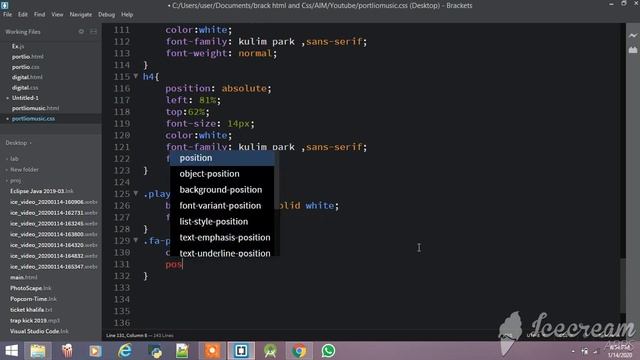The height and width of the screenshot is (360, 640).
Task: Collapse the .fa-p rule at line 129
Action: point(136,240)
